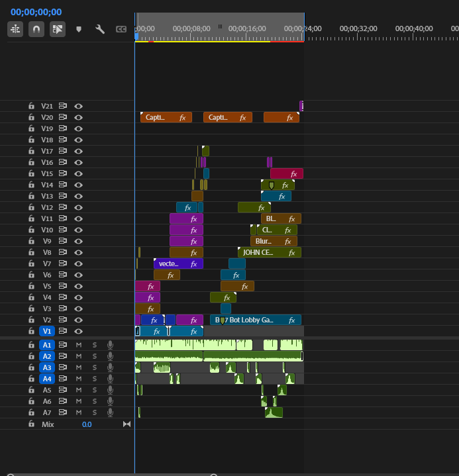The width and height of the screenshot is (459, 476).
Task: Toggle visibility of track V1
Action: click(78, 331)
